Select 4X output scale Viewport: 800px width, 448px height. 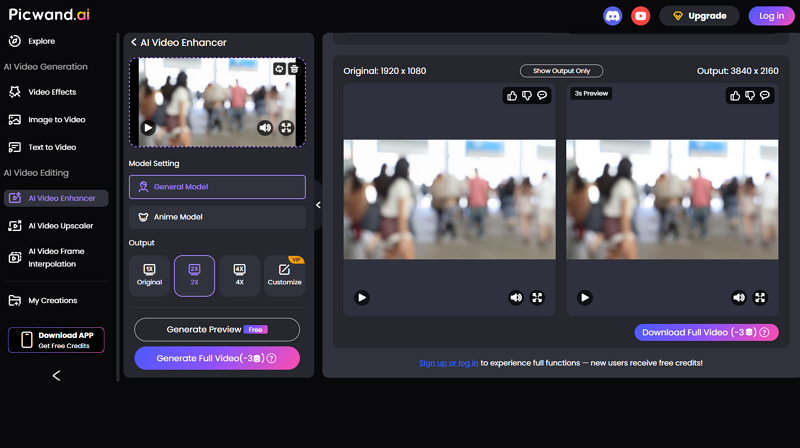pyautogui.click(x=239, y=275)
